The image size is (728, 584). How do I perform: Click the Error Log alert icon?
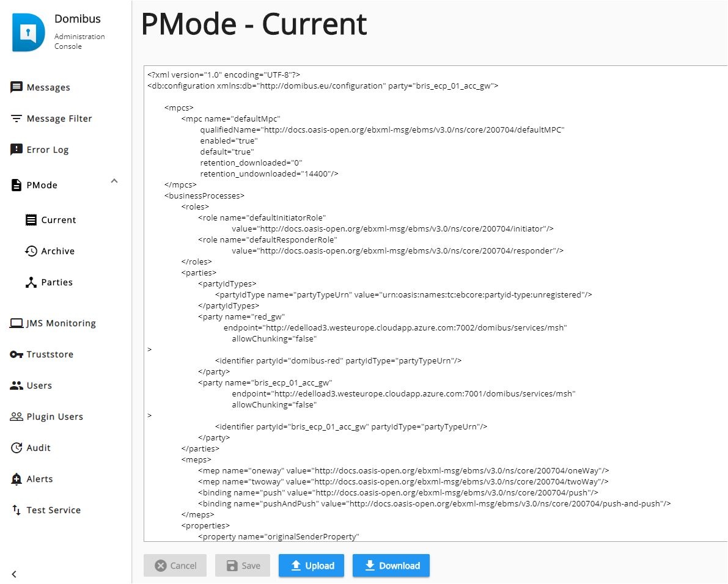click(x=17, y=150)
